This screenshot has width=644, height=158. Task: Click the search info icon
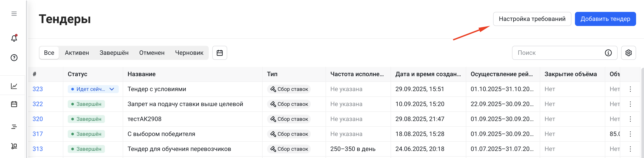(x=608, y=53)
